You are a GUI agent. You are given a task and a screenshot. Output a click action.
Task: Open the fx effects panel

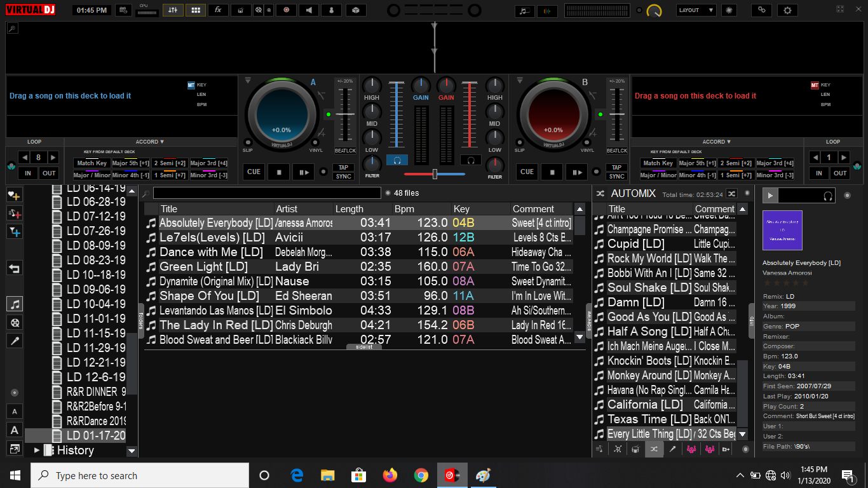click(218, 10)
